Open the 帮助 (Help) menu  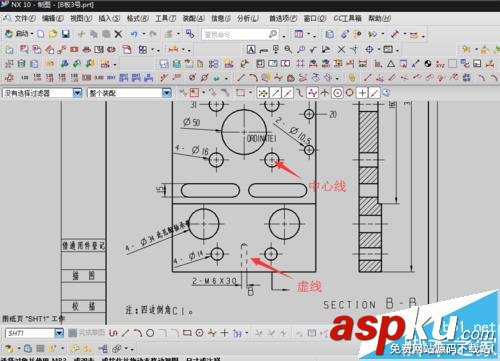pos(379,18)
